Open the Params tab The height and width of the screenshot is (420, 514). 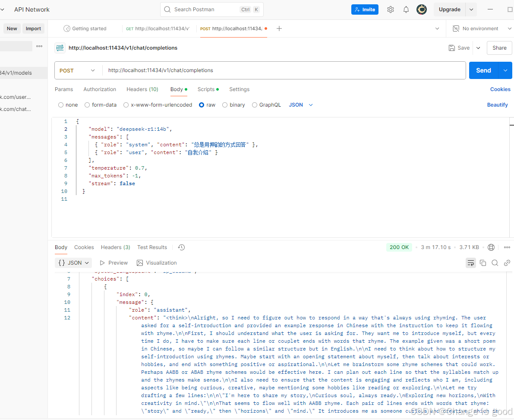pyautogui.click(x=64, y=89)
